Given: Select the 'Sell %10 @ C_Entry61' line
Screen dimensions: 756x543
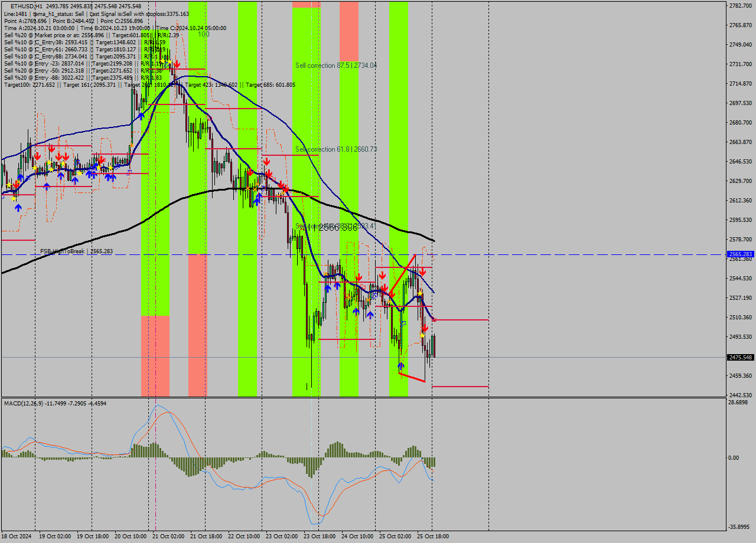Looking at the screenshot, I should click(84, 49).
